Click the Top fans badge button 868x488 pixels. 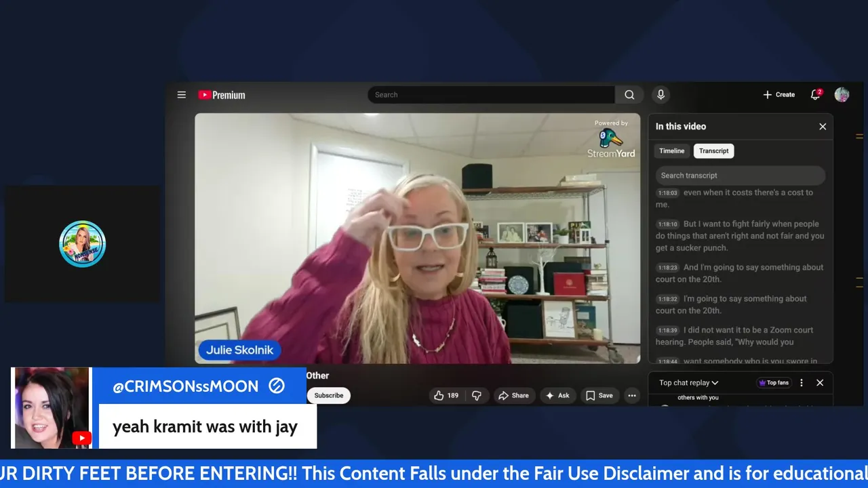[x=774, y=383]
